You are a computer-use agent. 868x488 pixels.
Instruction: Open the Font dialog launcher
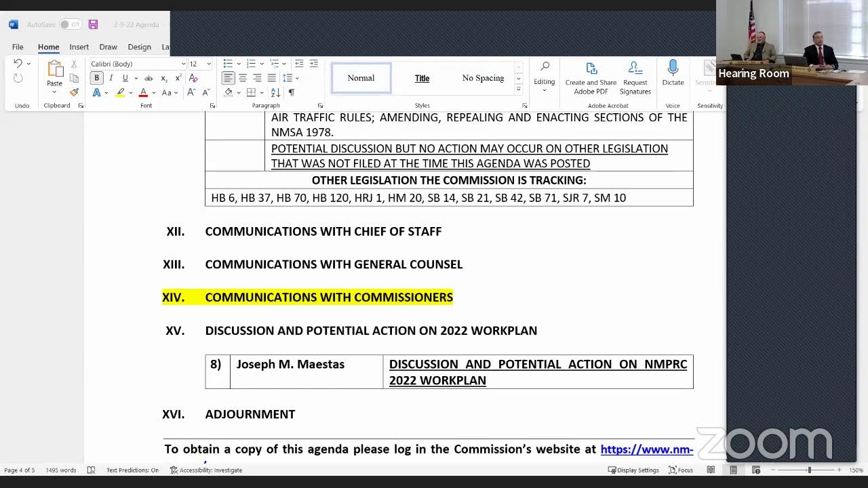pyautogui.click(x=212, y=106)
